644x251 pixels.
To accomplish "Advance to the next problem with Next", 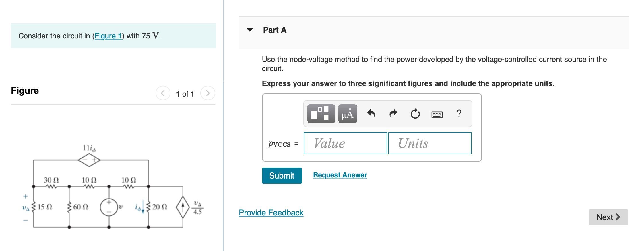I will click(608, 217).
